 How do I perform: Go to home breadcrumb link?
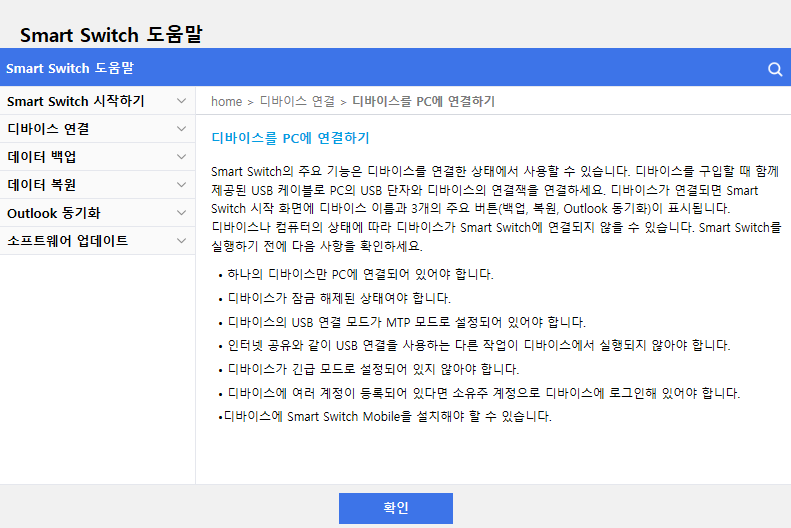tap(227, 102)
